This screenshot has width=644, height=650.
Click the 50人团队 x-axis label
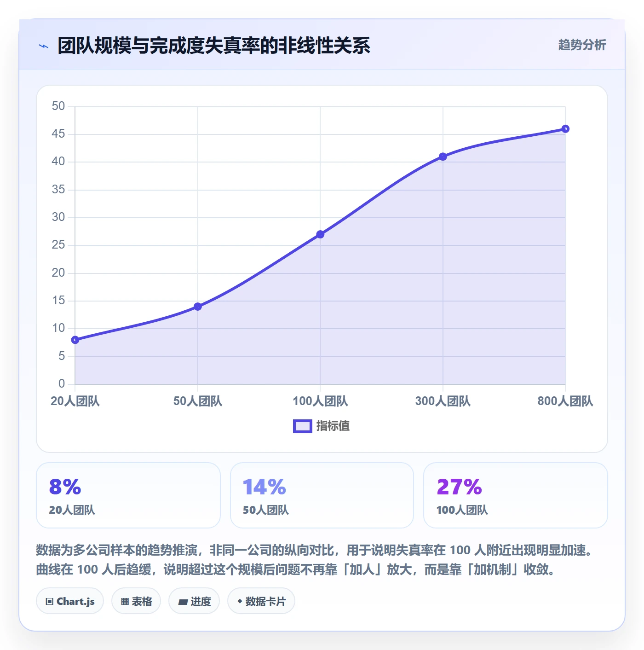pyautogui.click(x=198, y=401)
